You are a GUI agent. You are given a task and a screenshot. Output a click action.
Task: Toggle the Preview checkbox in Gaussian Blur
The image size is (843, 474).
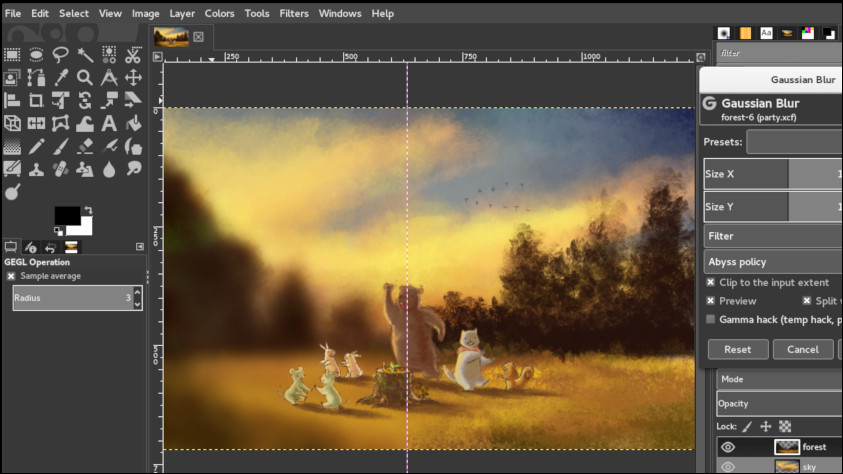tap(711, 301)
